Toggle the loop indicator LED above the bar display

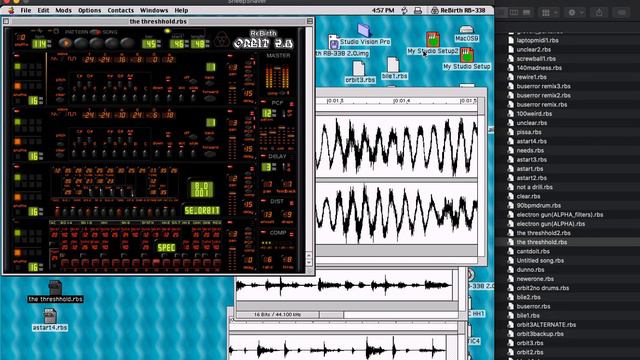click(167, 31)
